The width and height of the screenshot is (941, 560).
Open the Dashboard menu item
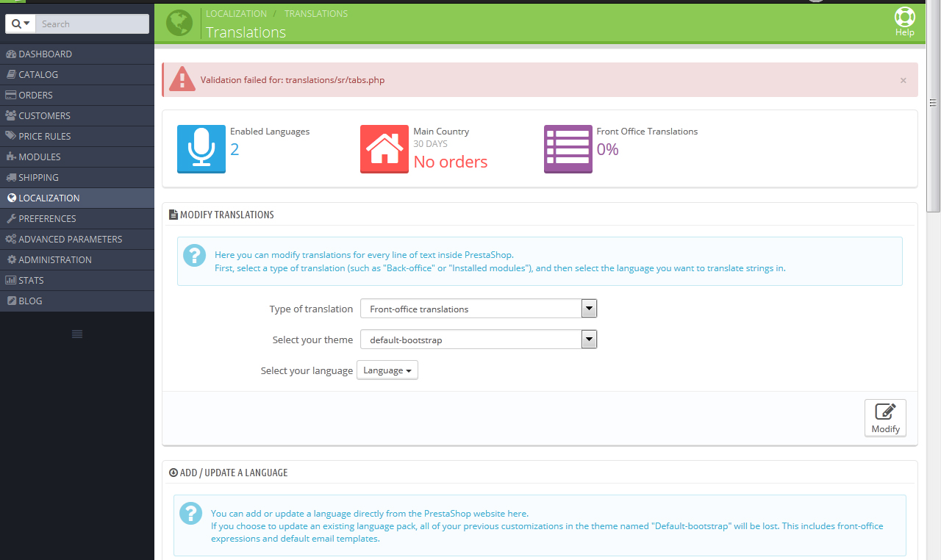point(77,54)
